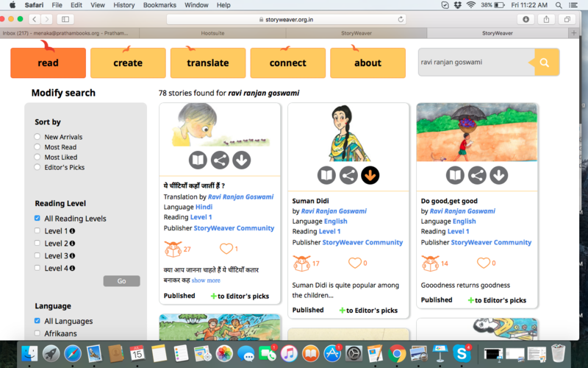Check the Afrikaans language checkbox
The width and height of the screenshot is (588, 368).
click(x=37, y=333)
